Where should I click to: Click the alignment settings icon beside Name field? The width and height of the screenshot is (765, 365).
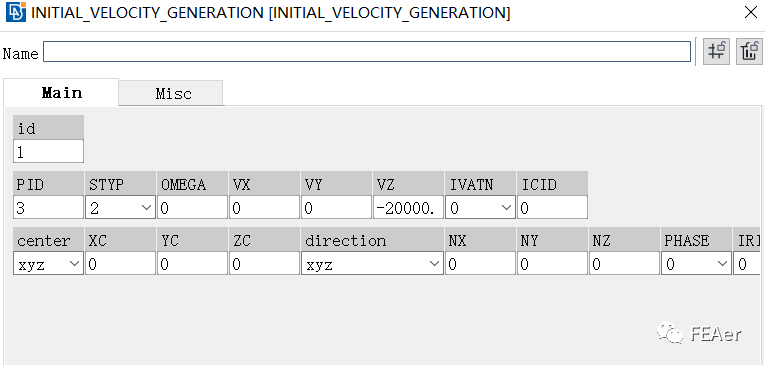point(716,51)
